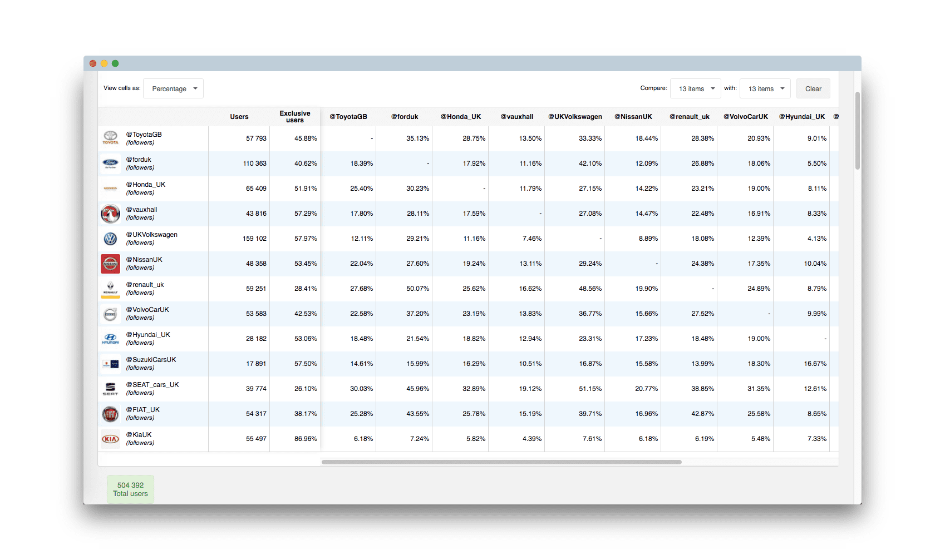
Task: Click the SEAT logo icon
Action: (110, 389)
